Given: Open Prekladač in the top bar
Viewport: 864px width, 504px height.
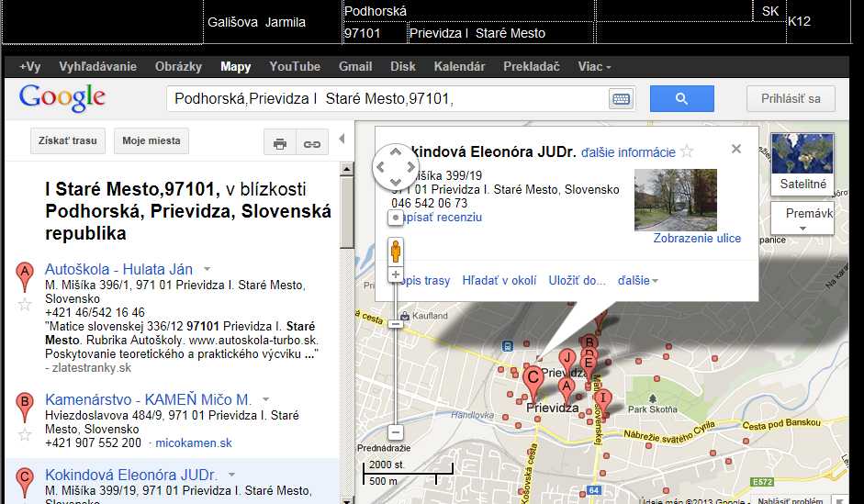Looking at the screenshot, I should [532, 67].
